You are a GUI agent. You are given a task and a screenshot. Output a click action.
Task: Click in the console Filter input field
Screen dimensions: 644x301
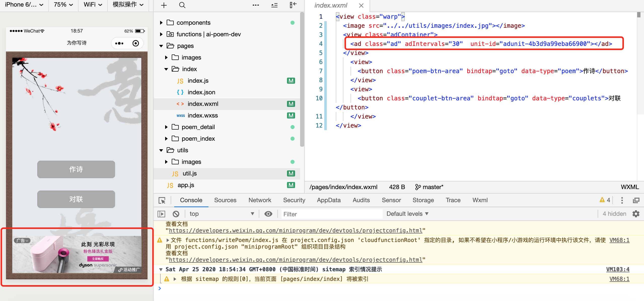pos(332,214)
